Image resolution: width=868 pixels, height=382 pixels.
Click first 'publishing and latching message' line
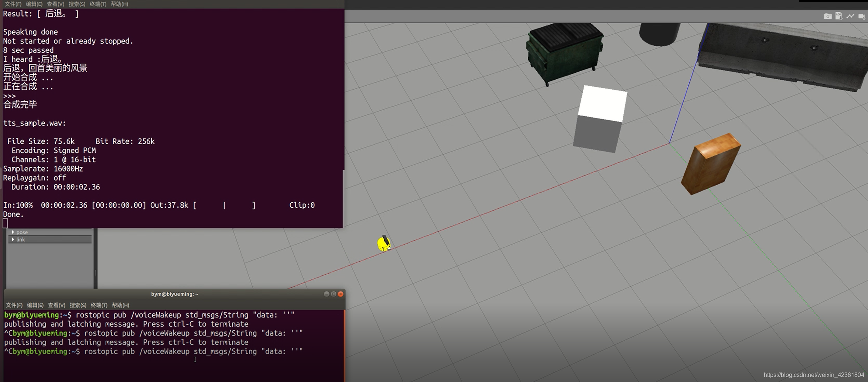coord(126,324)
